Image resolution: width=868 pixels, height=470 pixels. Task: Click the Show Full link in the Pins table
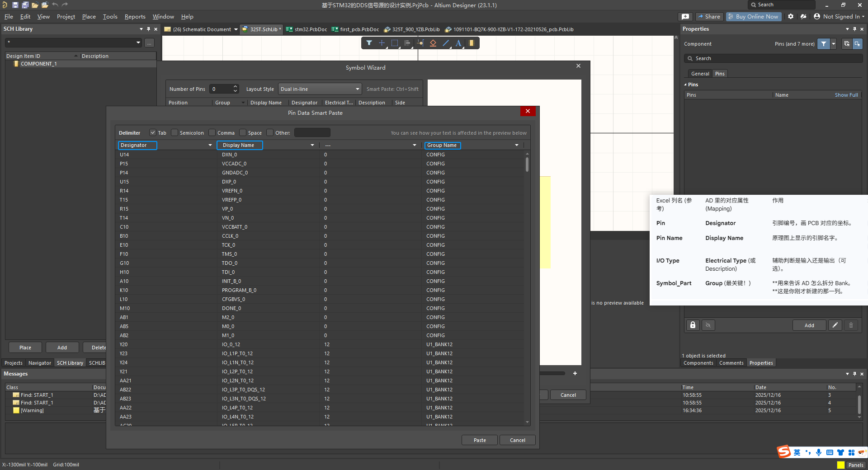tap(846, 95)
